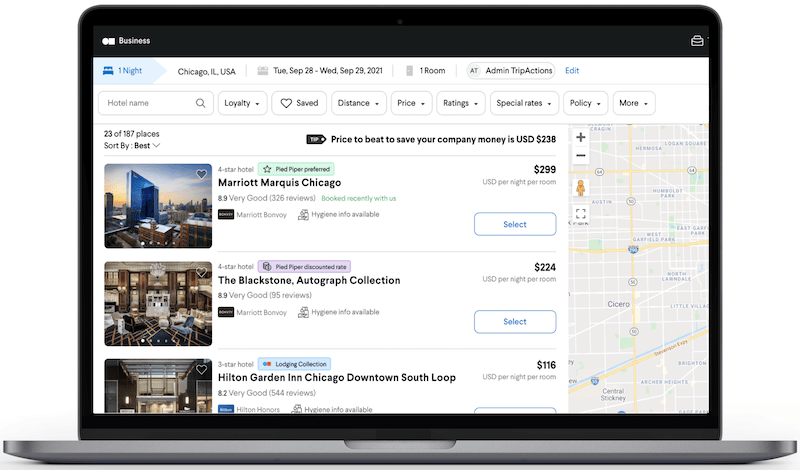Viewport: 800px width, 470px height.
Task: Click the Cicero label on the map
Action: [618, 304]
